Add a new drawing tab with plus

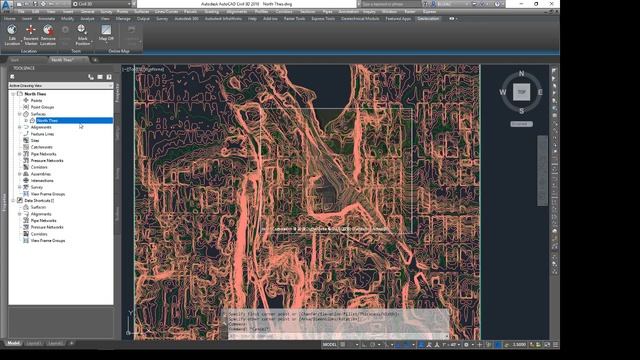pos(95,60)
